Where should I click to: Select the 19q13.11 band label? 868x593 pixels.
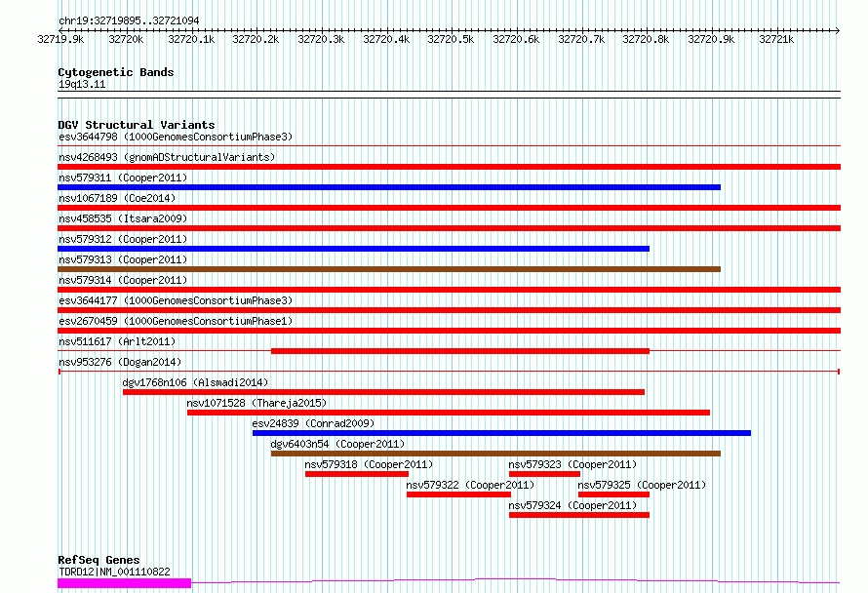click(x=82, y=84)
